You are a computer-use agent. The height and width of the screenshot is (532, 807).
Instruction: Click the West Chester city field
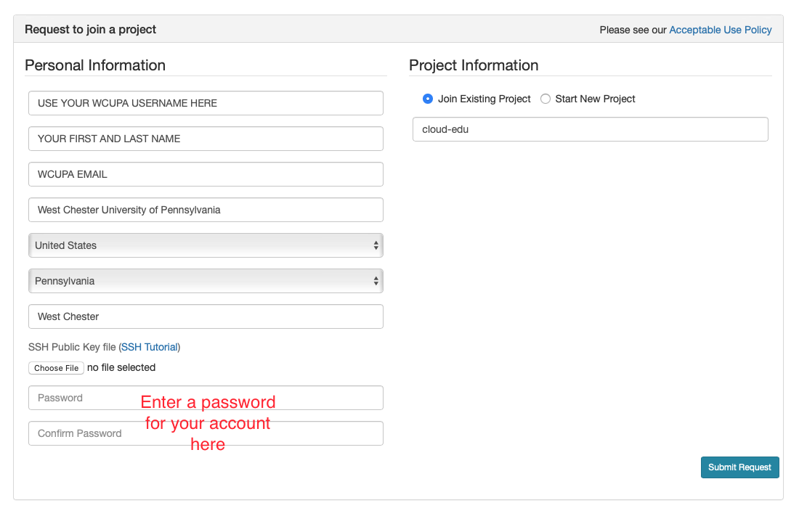point(206,316)
